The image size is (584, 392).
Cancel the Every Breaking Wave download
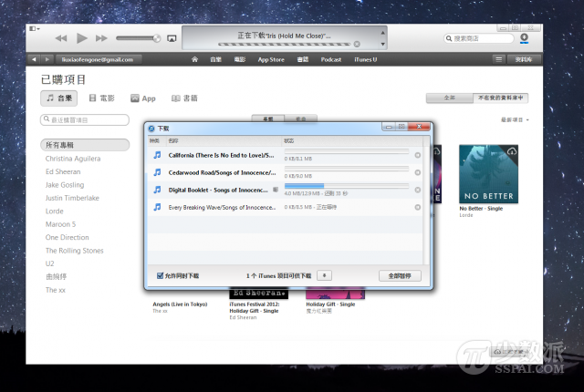[x=418, y=207]
